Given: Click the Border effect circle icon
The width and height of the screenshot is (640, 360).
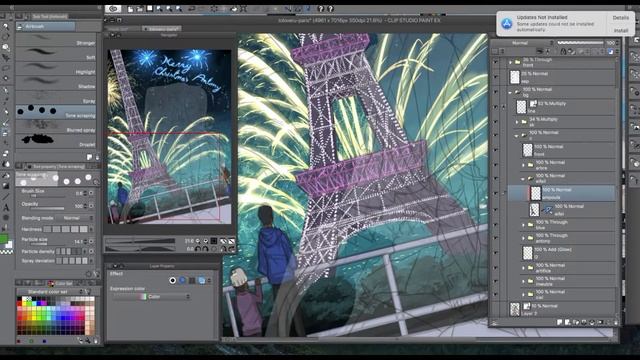Looking at the screenshot, I should tap(173, 280).
